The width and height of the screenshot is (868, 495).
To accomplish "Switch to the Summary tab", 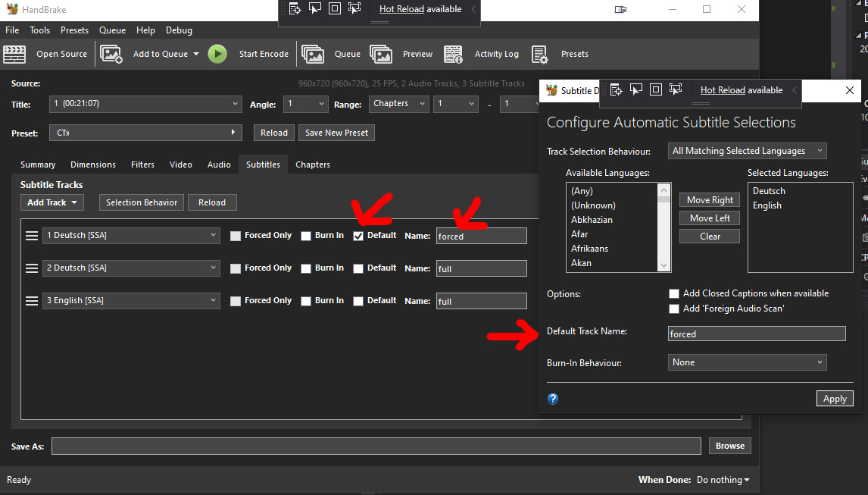I will (x=38, y=164).
